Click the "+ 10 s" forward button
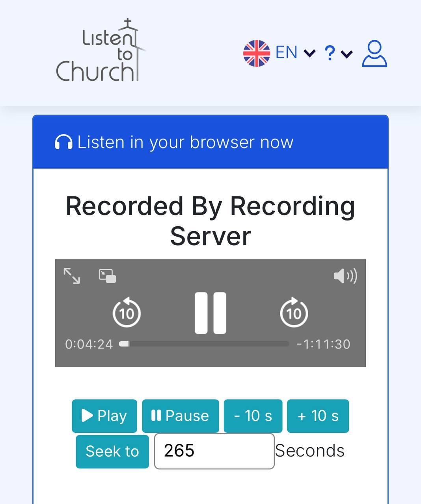This screenshot has height=504, width=421. [318, 416]
